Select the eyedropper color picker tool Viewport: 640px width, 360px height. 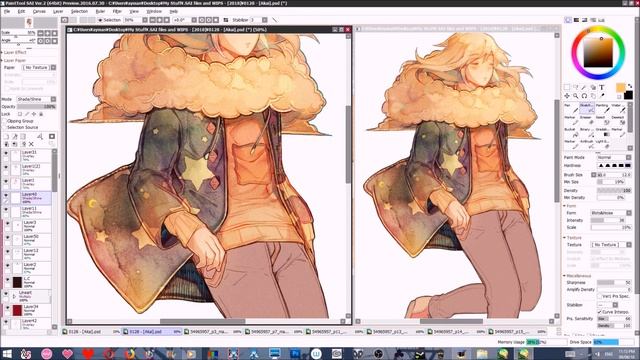602,96
